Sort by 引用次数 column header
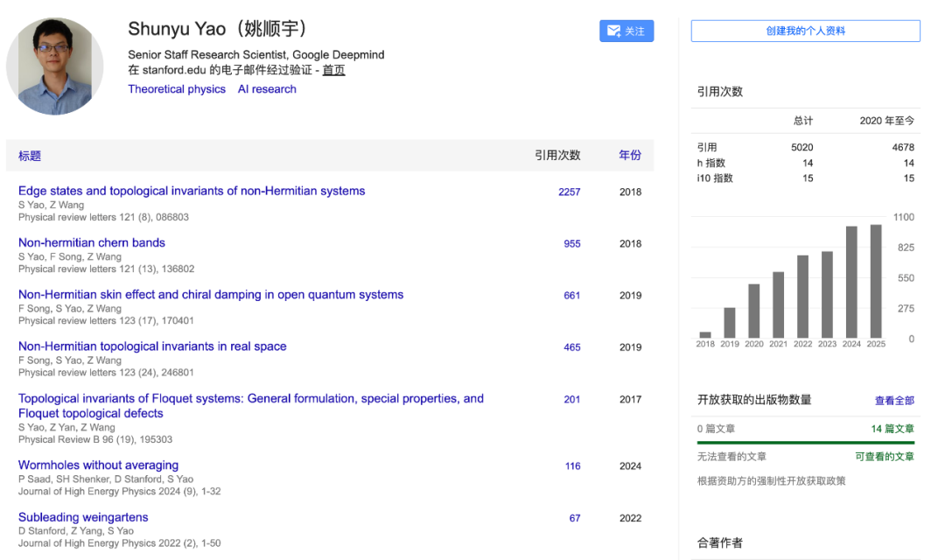 click(x=557, y=155)
